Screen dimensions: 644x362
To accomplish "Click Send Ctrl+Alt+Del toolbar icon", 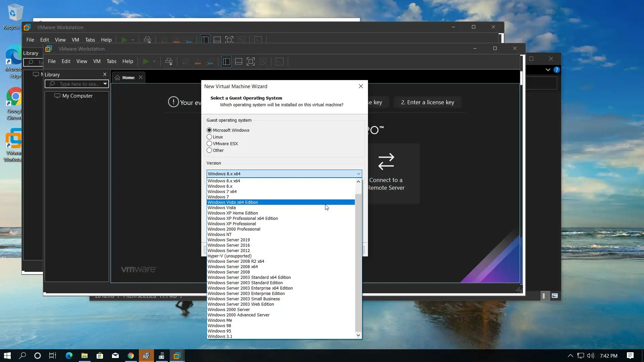I will coord(169,62).
